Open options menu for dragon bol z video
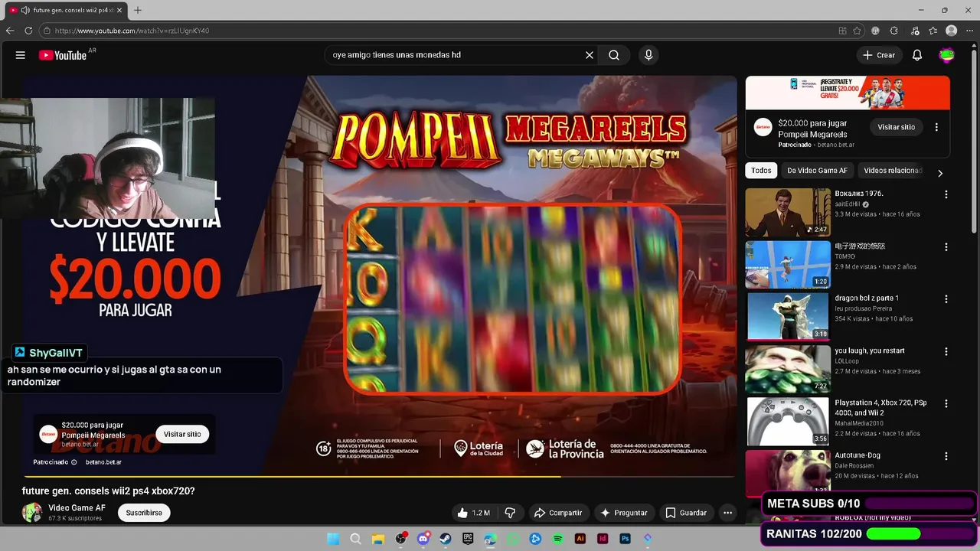This screenshot has height=551, width=980. (x=946, y=299)
